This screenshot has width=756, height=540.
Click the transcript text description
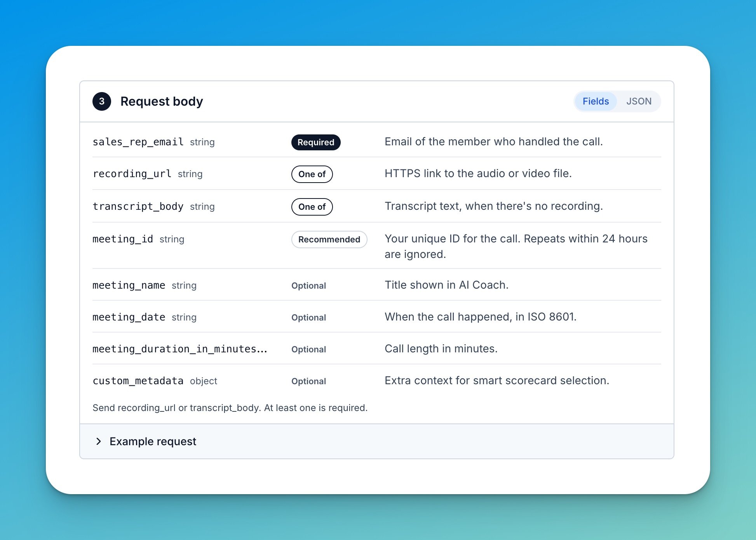[x=494, y=206]
